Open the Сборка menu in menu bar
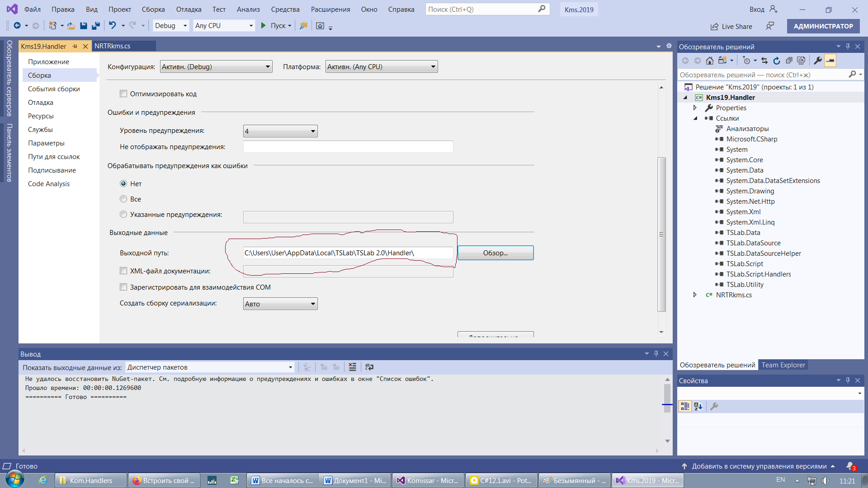 [x=153, y=9]
